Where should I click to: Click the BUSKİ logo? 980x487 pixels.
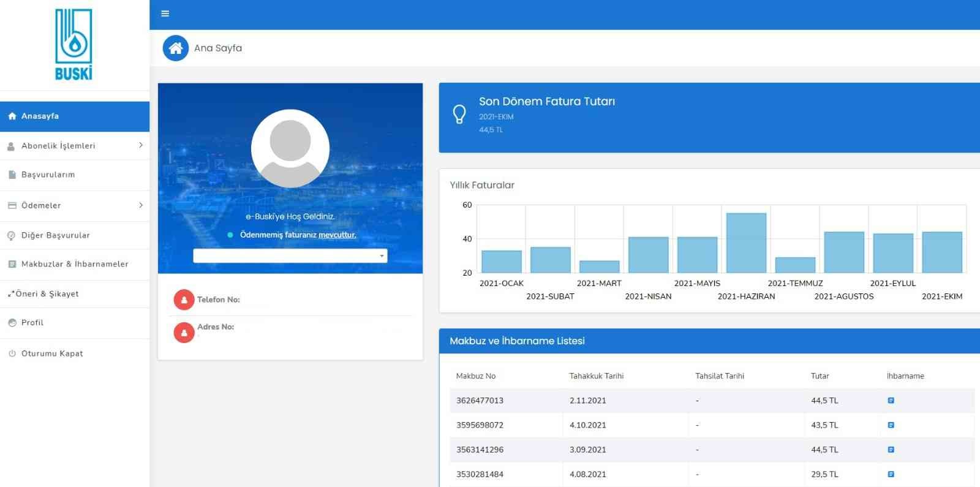[x=73, y=44]
